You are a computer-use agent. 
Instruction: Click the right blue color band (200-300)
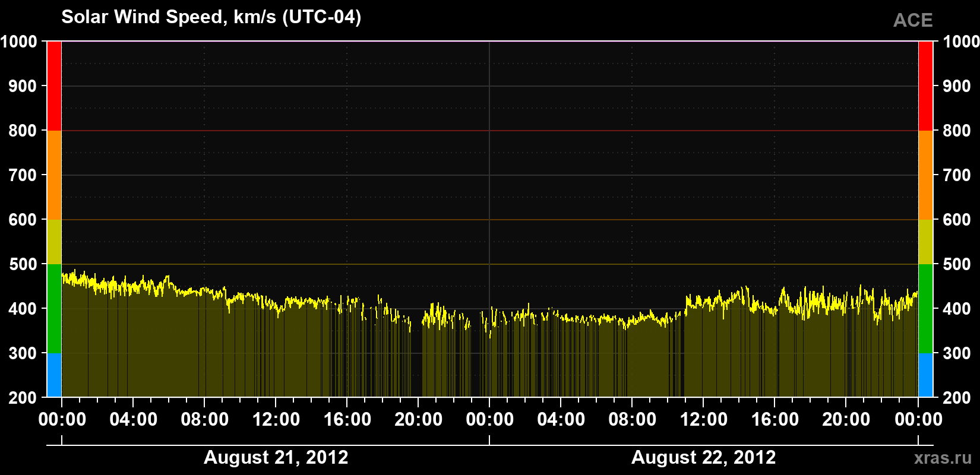(925, 375)
